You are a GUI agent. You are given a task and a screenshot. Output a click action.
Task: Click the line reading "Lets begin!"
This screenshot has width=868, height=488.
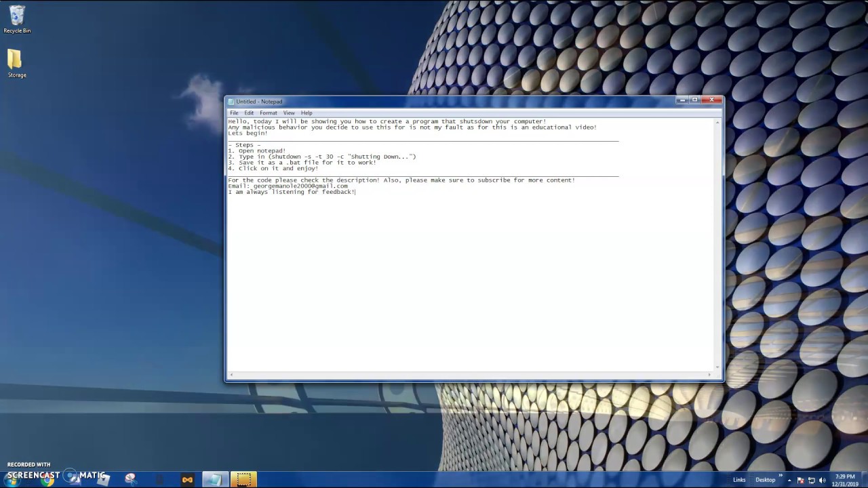[x=248, y=134]
